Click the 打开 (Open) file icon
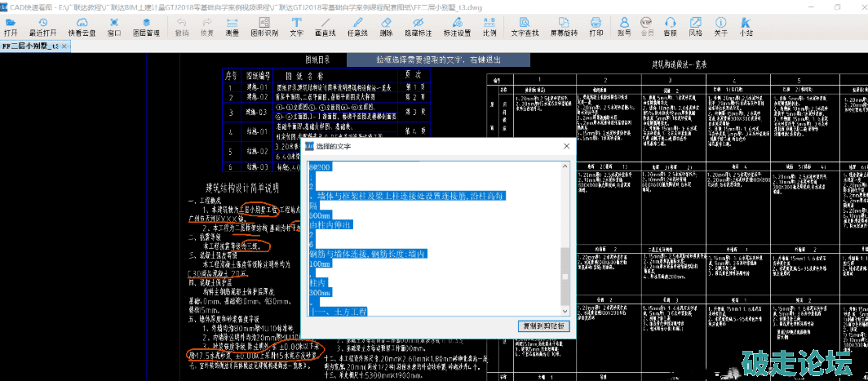The width and height of the screenshot is (868, 381). [x=11, y=24]
